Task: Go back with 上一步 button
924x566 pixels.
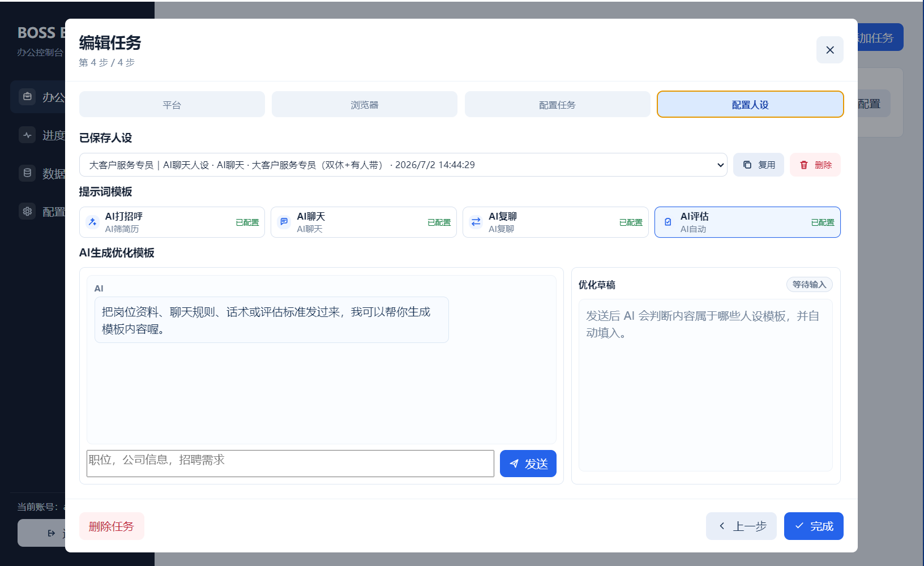Action: 741,526
